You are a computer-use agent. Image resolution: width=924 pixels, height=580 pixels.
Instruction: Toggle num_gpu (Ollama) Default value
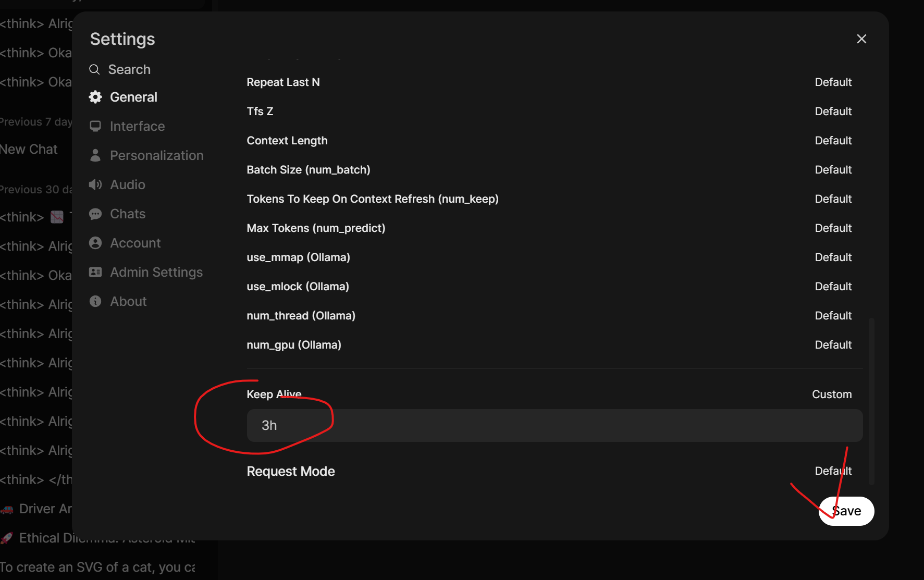click(x=833, y=345)
